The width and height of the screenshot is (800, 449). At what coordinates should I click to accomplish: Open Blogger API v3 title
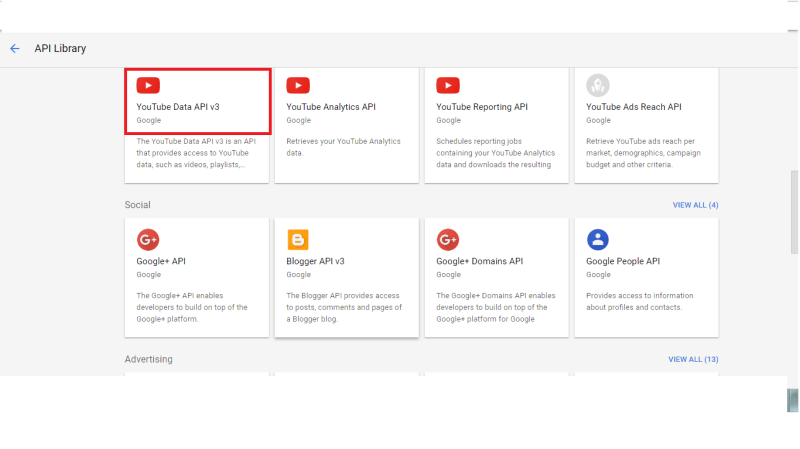(315, 261)
